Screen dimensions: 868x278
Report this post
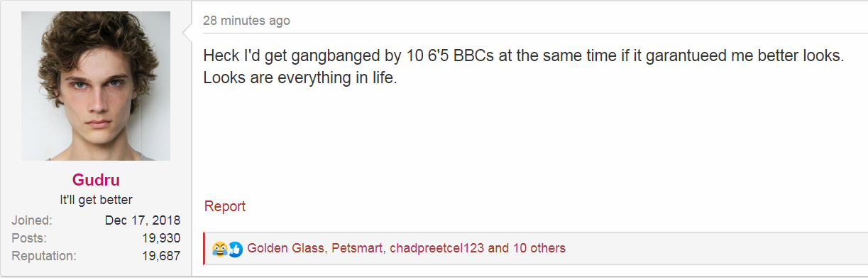coord(225,206)
